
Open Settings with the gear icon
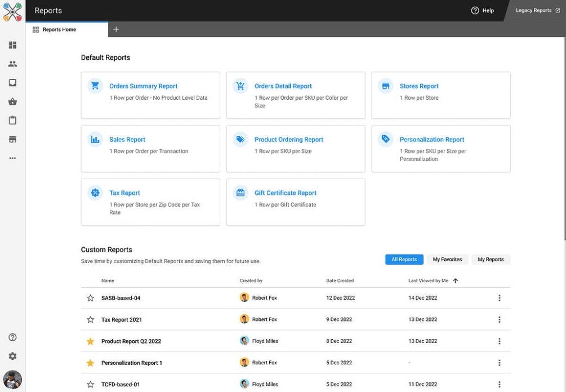(x=12, y=355)
